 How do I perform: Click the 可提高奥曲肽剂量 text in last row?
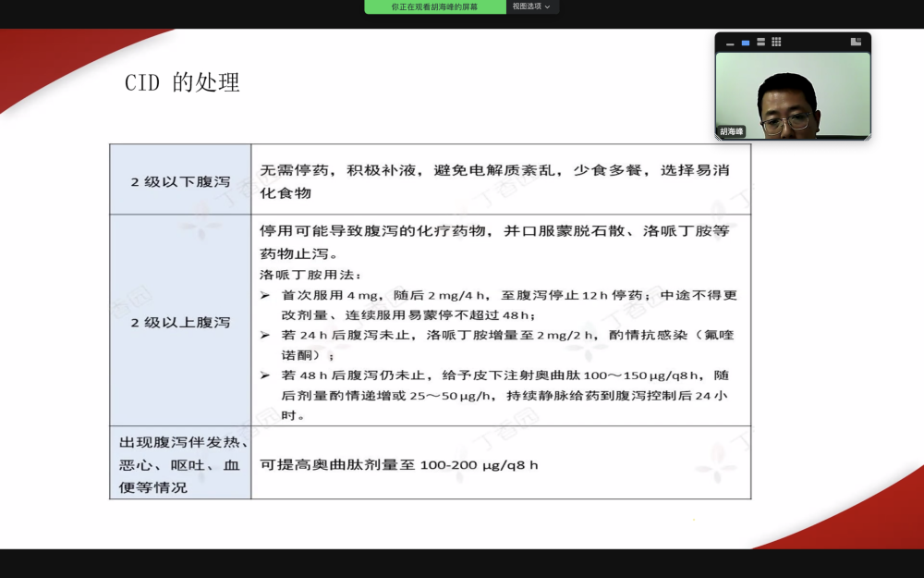[399, 464]
